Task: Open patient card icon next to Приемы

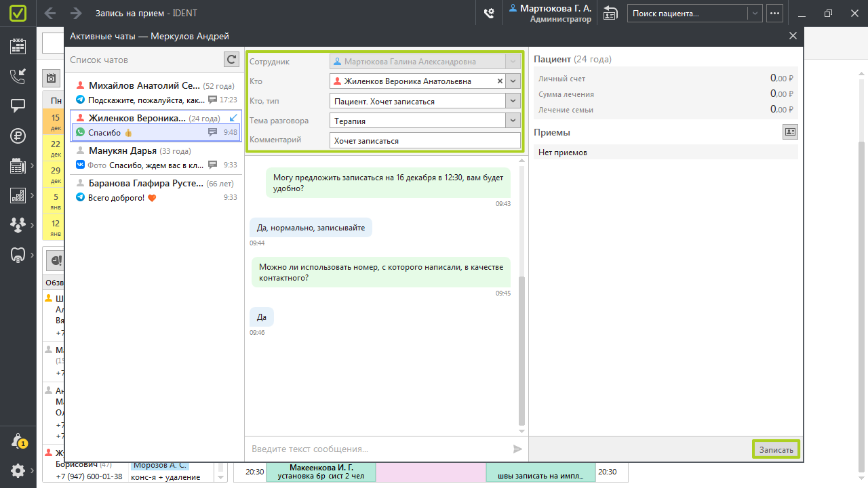Action: point(790,132)
